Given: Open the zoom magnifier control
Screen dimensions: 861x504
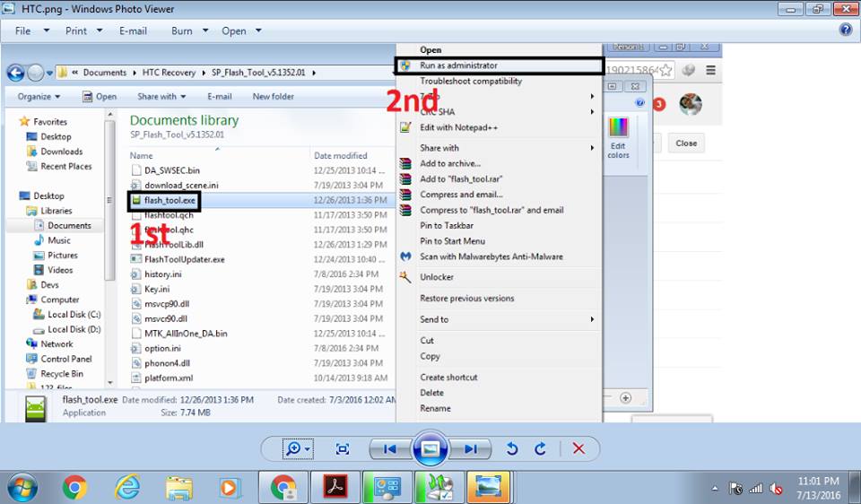Looking at the screenshot, I should coord(297,449).
